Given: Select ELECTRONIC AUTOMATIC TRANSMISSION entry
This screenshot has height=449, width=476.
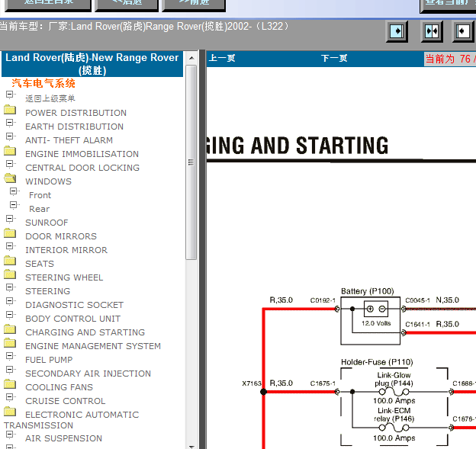Looking at the screenshot, I should [72, 420].
